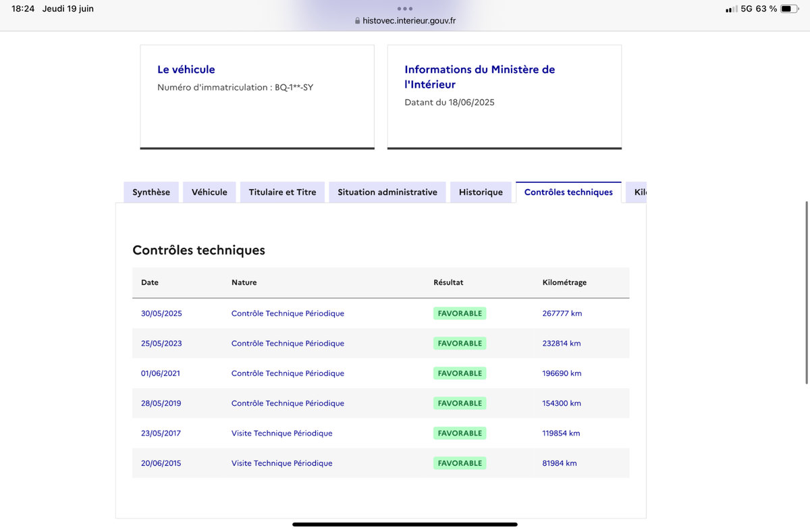This screenshot has height=532, width=810.
Task: Tap the Jeudi 19 juin date
Action: (x=68, y=9)
